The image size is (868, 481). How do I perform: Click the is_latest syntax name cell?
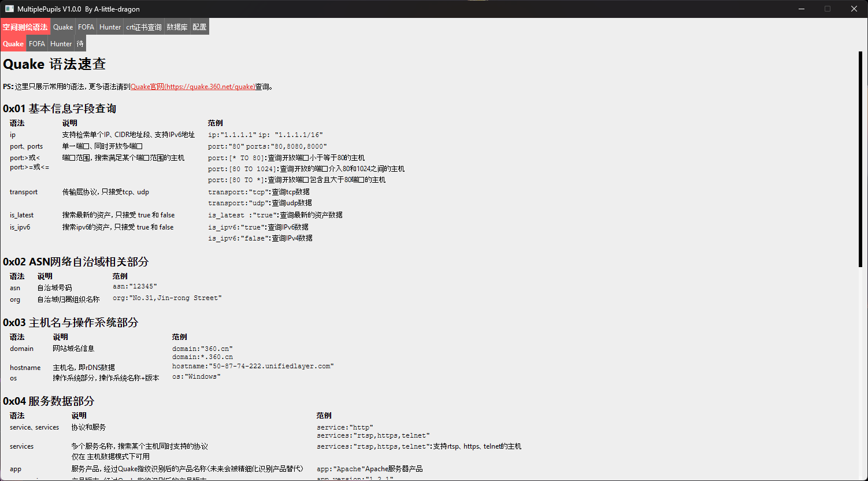[x=20, y=215]
